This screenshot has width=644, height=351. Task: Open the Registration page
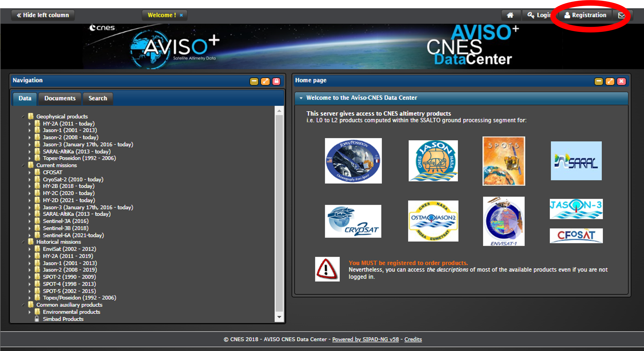click(585, 15)
